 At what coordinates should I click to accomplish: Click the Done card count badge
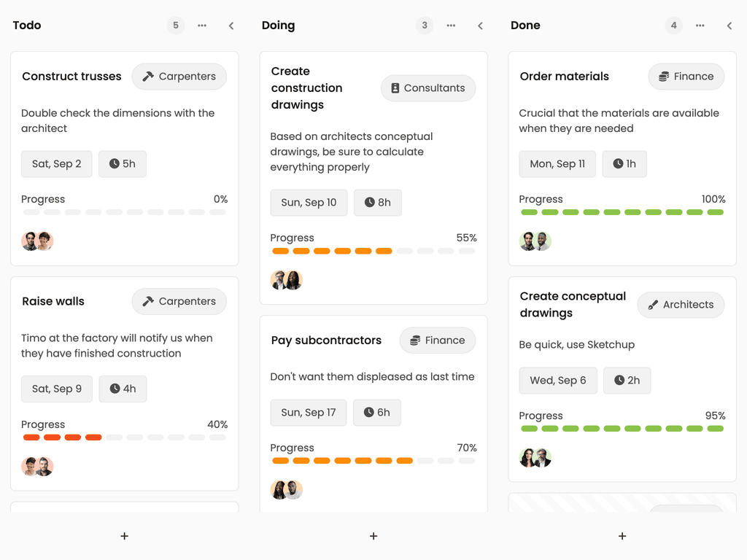(x=673, y=26)
